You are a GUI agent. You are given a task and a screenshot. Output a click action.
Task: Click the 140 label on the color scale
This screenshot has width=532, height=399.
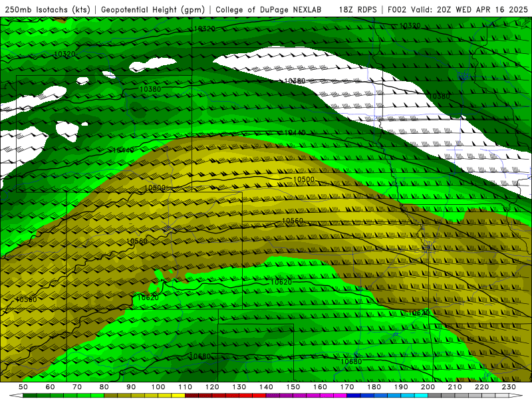(x=267, y=387)
